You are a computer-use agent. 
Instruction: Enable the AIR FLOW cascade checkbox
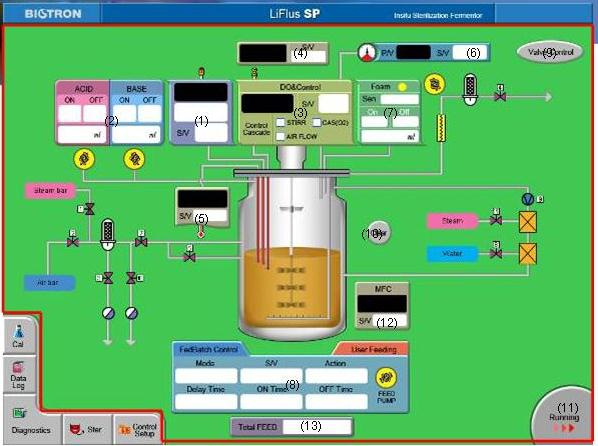280,136
